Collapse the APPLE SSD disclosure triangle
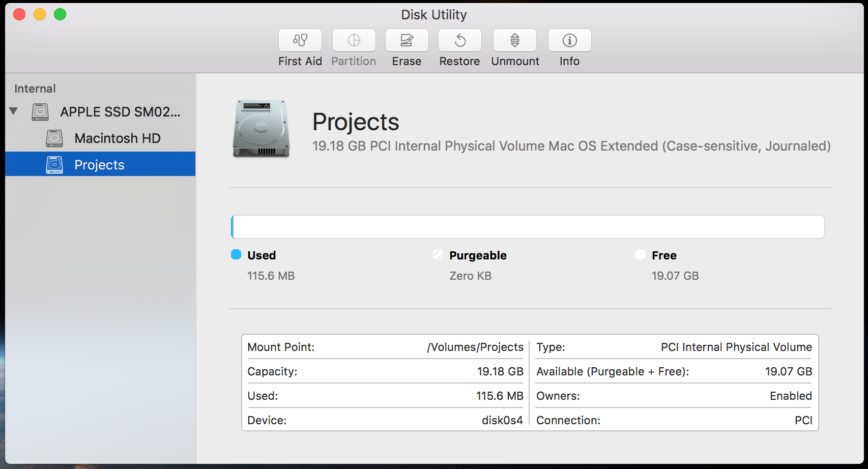 [13, 111]
